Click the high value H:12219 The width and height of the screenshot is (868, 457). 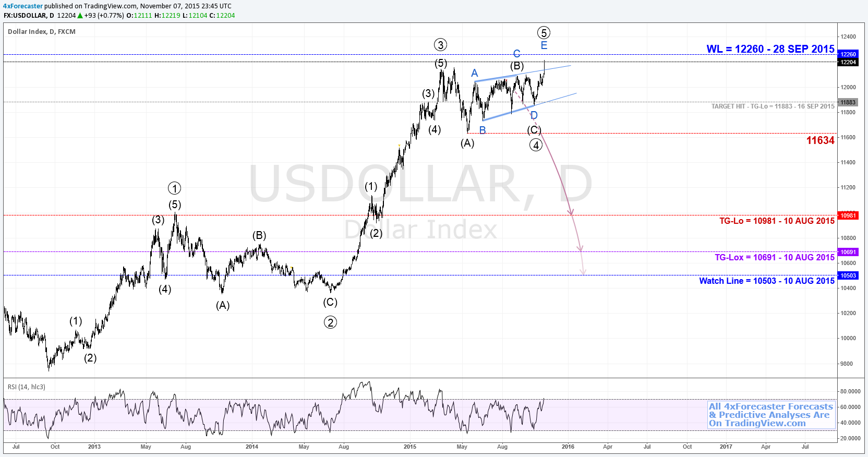167,16
